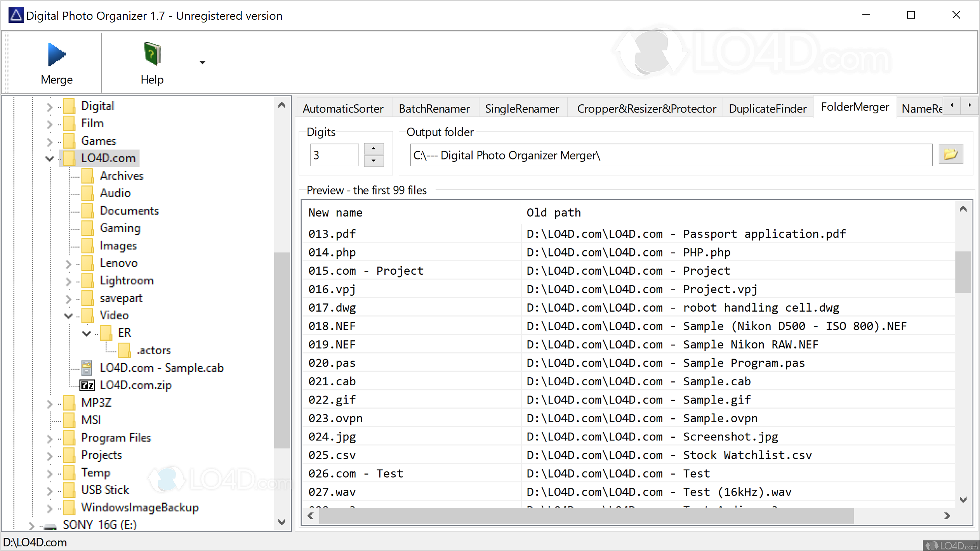Image resolution: width=980 pixels, height=551 pixels.
Task: Click the Archives folder icon
Action: 88,176
